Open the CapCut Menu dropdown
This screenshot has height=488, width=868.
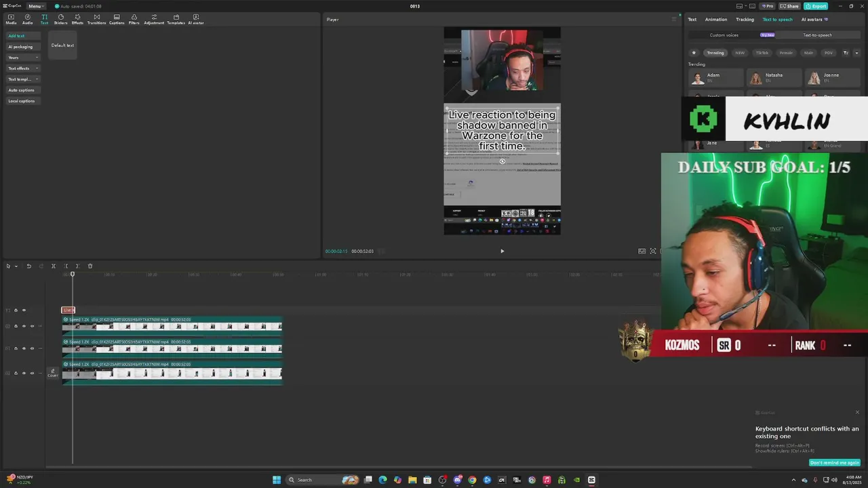36,6
